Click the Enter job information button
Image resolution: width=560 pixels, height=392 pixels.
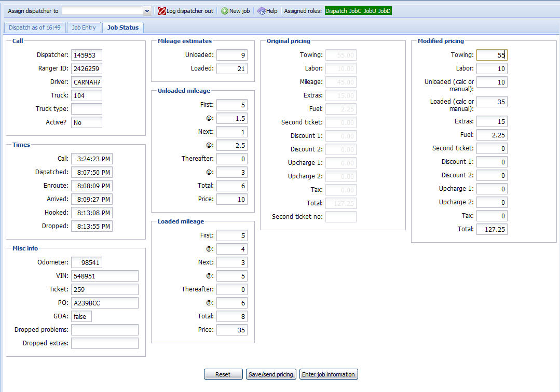[x=329, y=374]
